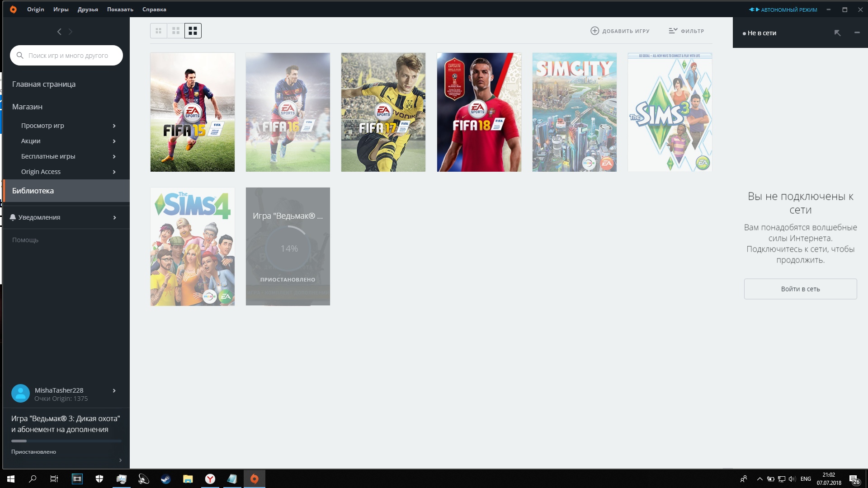Open the Origin menu
The height and width of the screenshot is (488, 868).
pyautogui.click(x=36, y=9)
